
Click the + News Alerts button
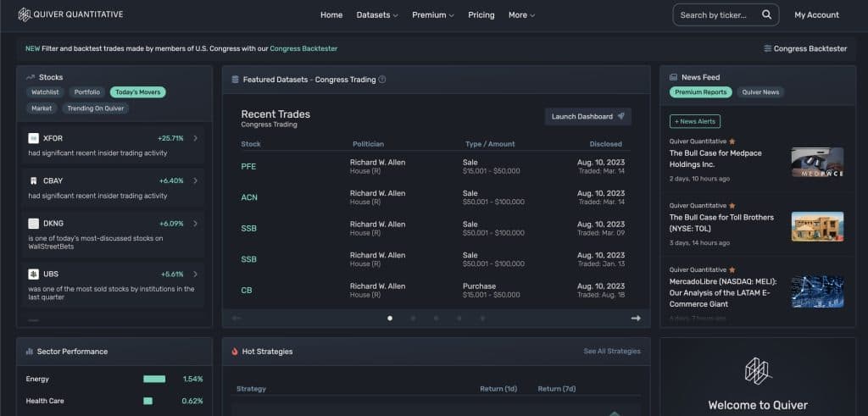(695, 121)
